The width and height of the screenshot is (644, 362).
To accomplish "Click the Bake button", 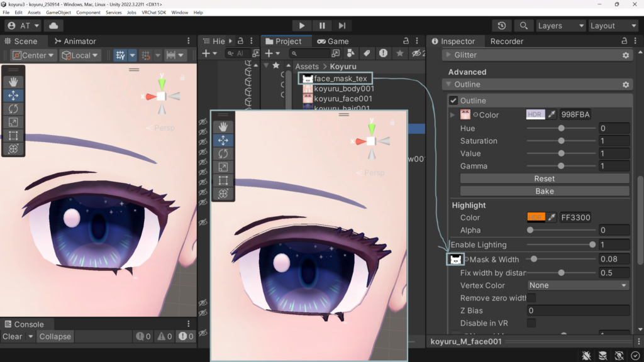I will [545, 191].
